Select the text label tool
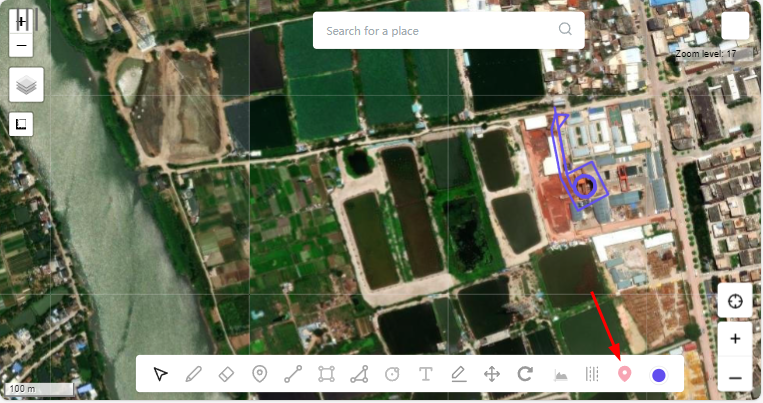 [425, 374]
